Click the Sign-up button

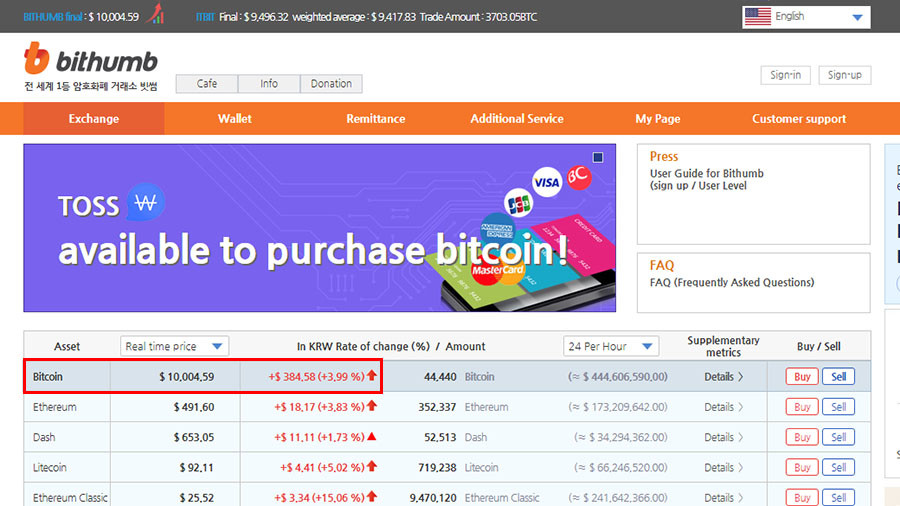pyautogui.click(x=844, y=75)
